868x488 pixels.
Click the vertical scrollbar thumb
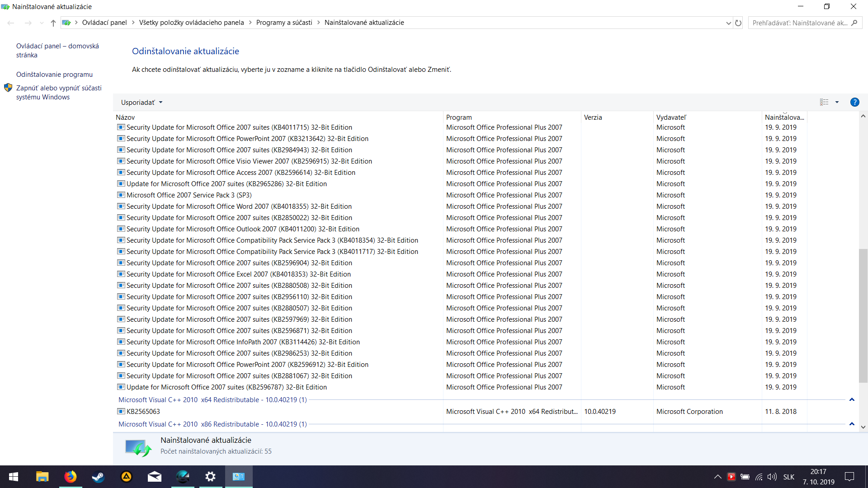click(863, 315)
